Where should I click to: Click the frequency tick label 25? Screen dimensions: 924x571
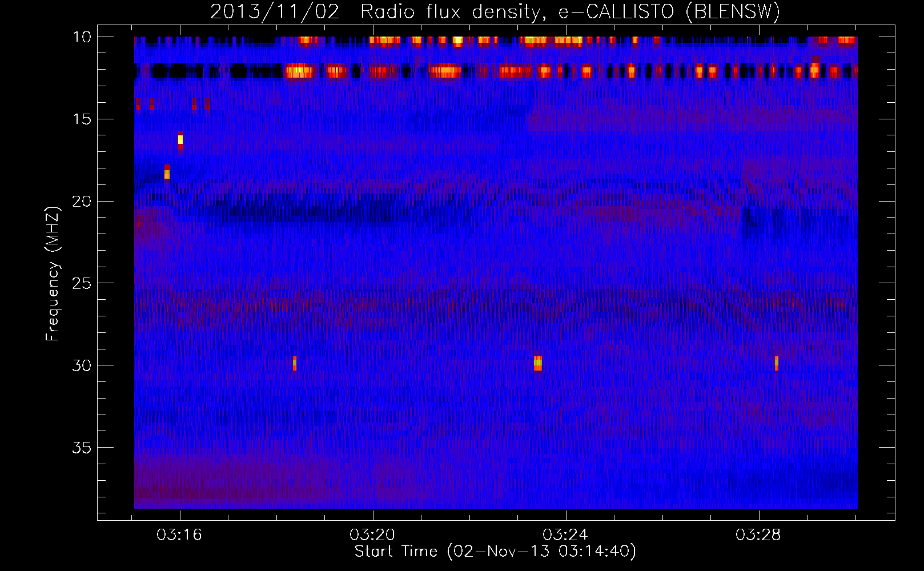coord(82,283)
